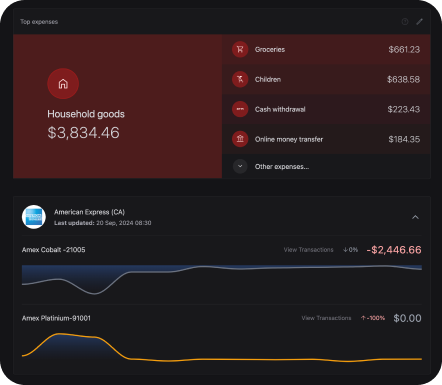Viewport: 442px width, 385px height.
Task: Open the Top expenses info icon
Action: click(405, 22)
